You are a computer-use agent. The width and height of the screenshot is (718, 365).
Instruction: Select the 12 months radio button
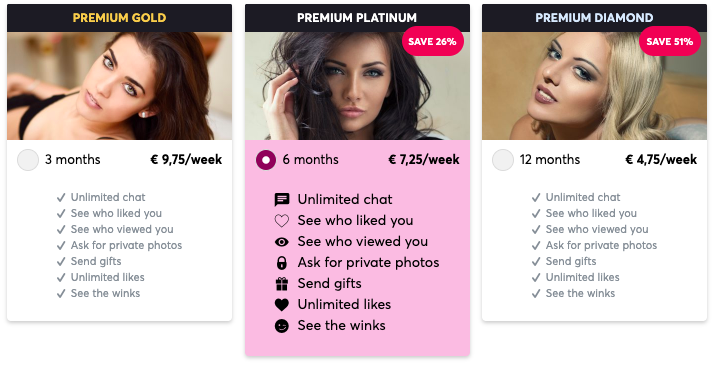[503, 160]
